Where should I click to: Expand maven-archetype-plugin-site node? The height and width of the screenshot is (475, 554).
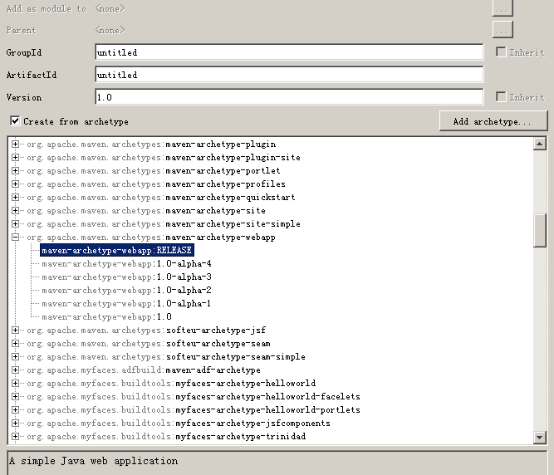tap(15, 157)
